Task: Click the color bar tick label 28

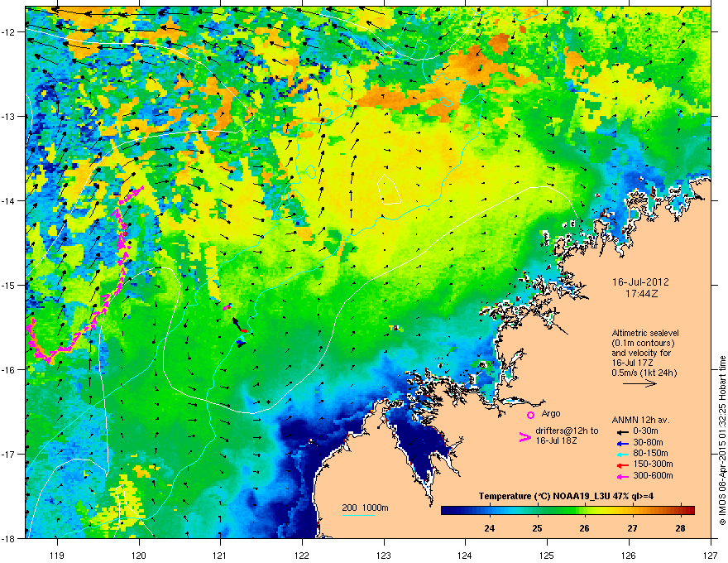Action: (x=680, y=528)
